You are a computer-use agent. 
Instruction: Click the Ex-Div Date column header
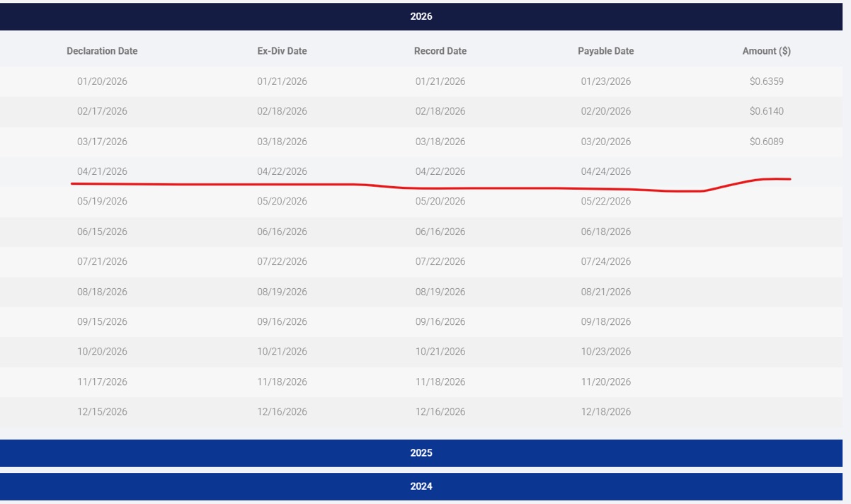(x=282, y=51)
